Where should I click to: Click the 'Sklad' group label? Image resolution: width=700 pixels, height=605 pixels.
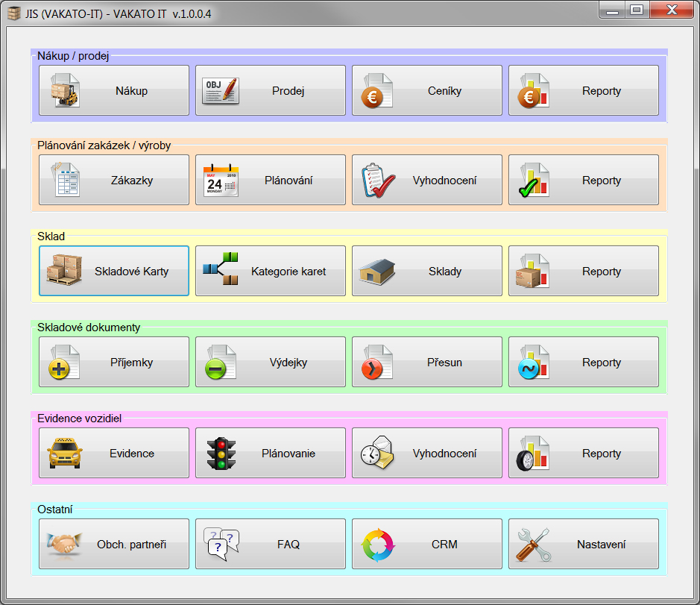[x=51, y=236]
